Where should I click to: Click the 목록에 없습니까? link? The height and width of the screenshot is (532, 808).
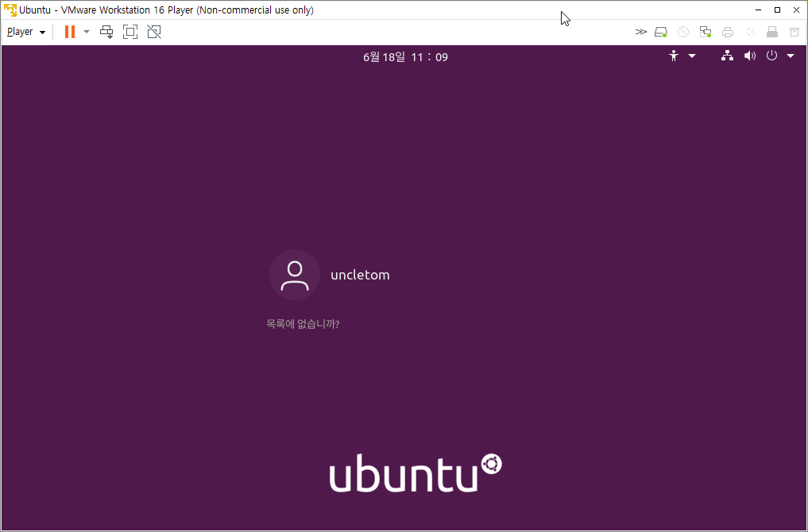tap(303, 324)
